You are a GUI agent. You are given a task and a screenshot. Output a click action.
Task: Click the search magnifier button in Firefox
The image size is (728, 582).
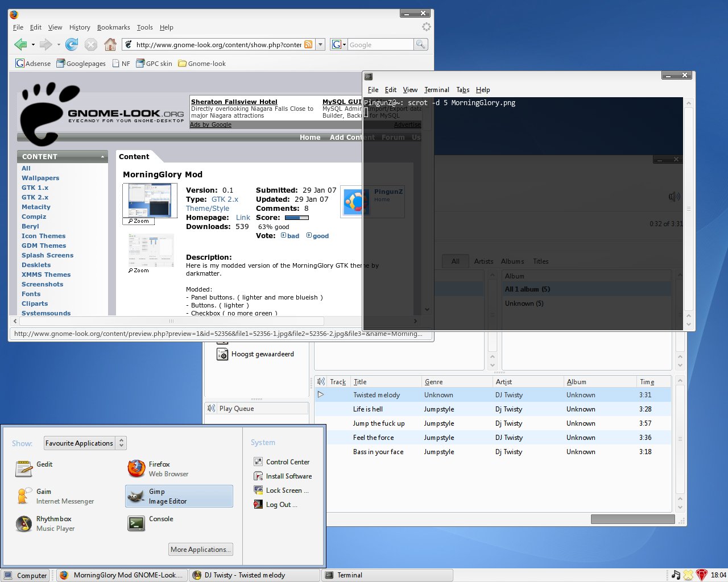pos(420,44)
